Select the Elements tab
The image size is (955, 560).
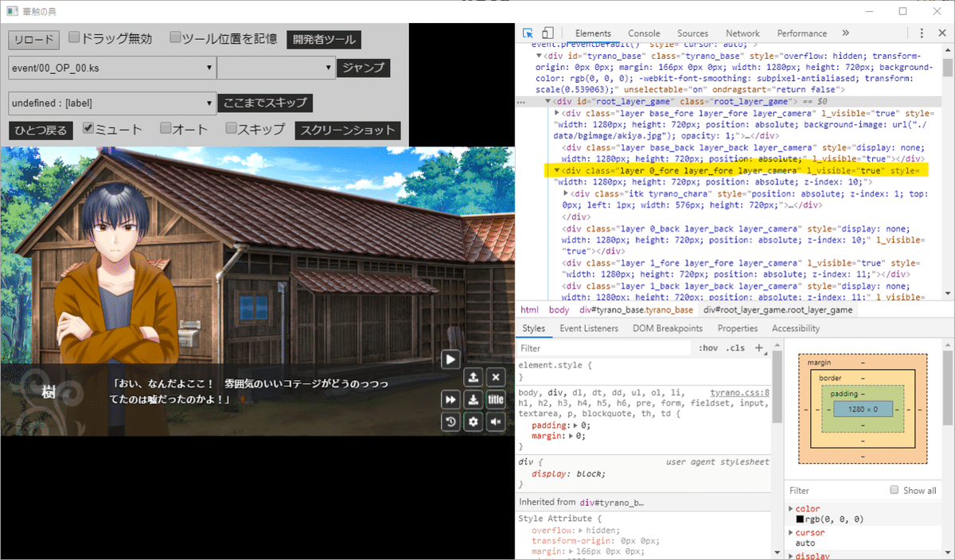(593, 33)
